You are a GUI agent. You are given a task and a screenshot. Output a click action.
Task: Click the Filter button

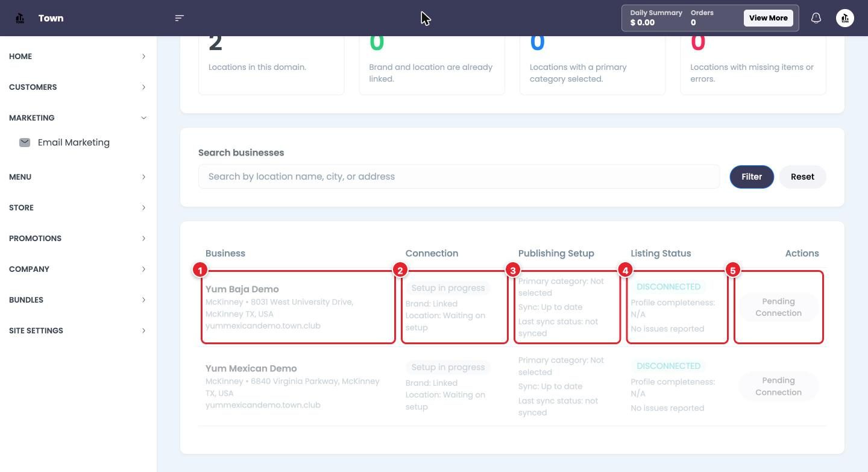tap(752, 177)
